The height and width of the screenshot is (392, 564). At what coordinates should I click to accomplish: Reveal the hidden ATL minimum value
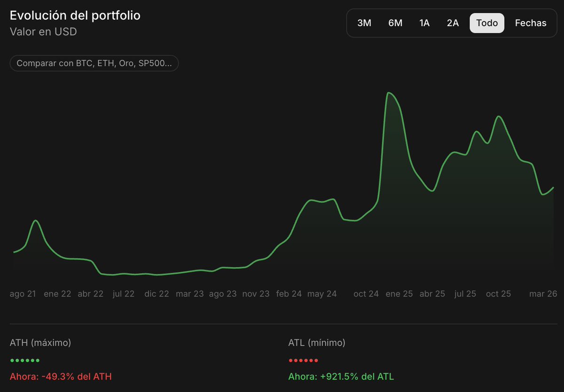(x=302, y=360)
